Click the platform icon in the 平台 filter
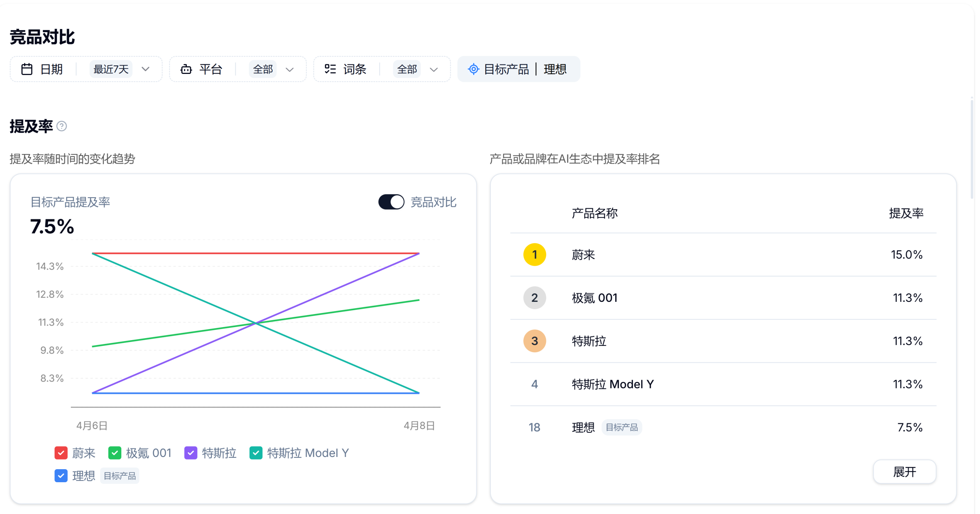980x514 pixels. [x=186, y=69]
